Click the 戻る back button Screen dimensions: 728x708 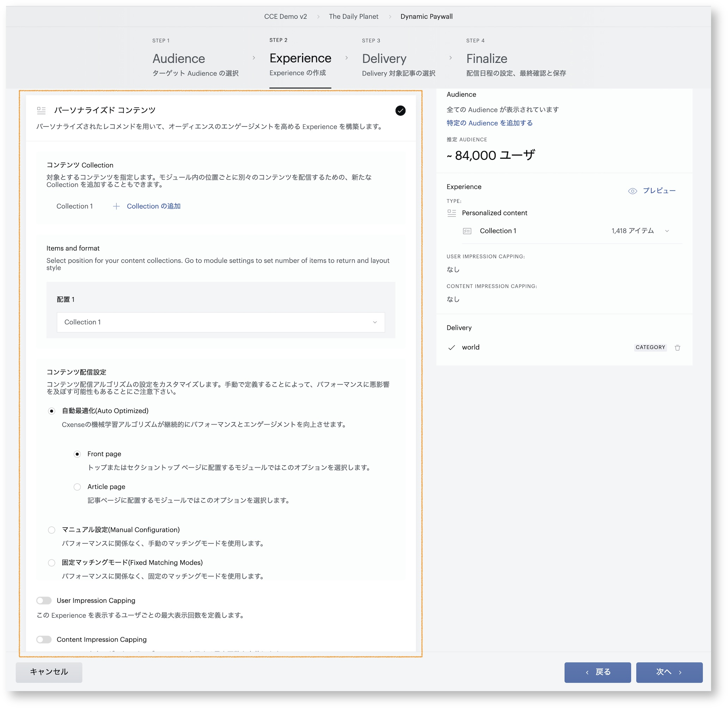pos(598,672)
